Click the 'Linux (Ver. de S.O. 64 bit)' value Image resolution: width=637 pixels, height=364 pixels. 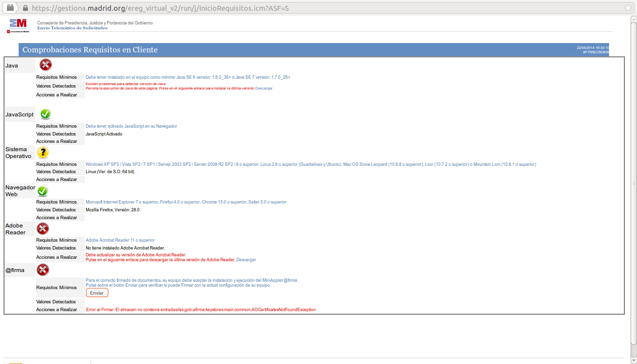tap(110, 172)
